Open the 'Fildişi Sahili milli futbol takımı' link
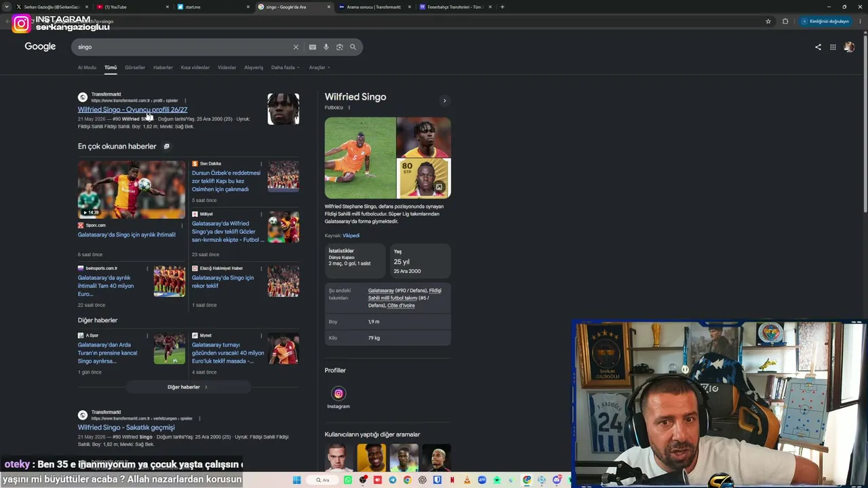This screenshot has height=488, width=868. click(404, 294)
